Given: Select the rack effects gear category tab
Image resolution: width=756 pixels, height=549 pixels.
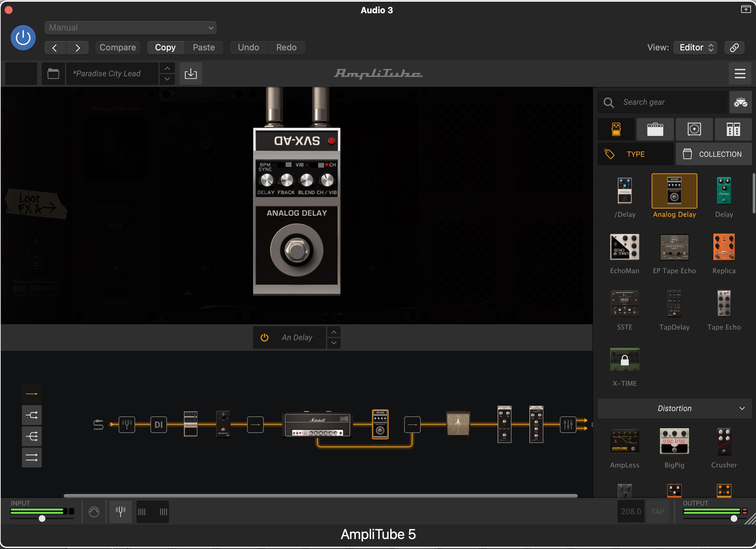Looking at the screenshot, I should [733, 129].
